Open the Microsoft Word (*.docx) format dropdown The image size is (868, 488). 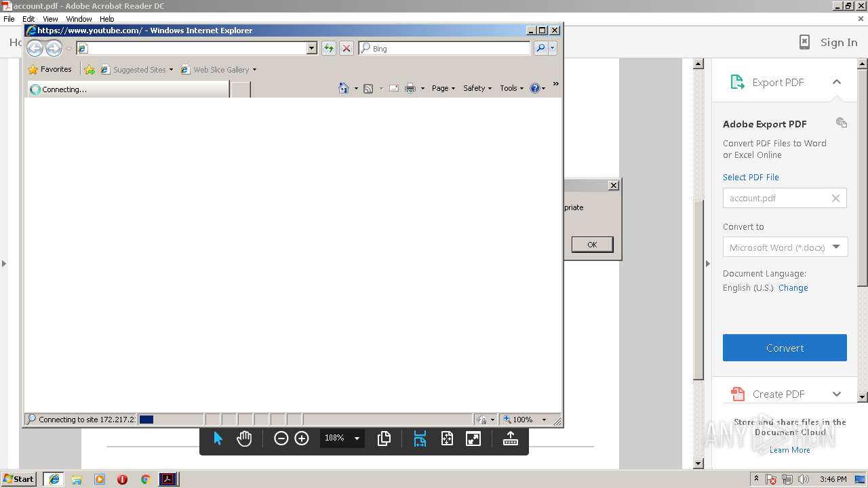pyautogui.click(x=785, y=247)
